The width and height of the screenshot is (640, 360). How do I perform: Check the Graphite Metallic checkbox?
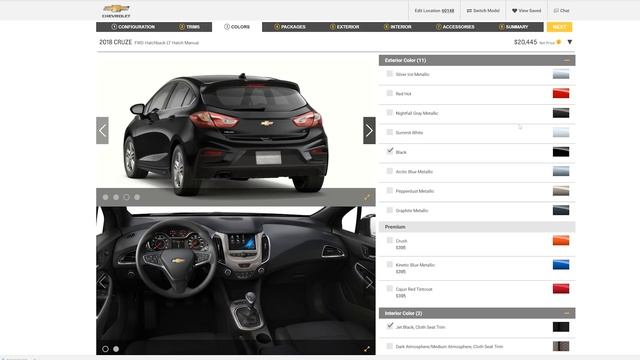coord(390,210)
